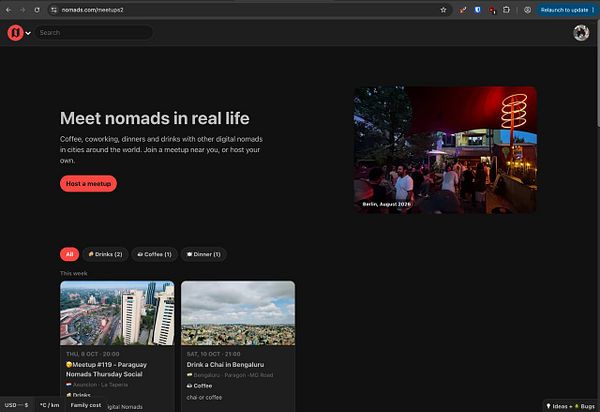Screen dimensions: 600x412
Task: Click the Chrome profile icon
Action: pos(527,10)
